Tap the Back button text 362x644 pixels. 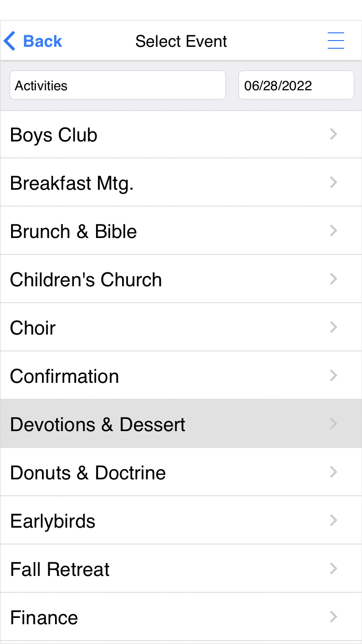pos(42,41)
